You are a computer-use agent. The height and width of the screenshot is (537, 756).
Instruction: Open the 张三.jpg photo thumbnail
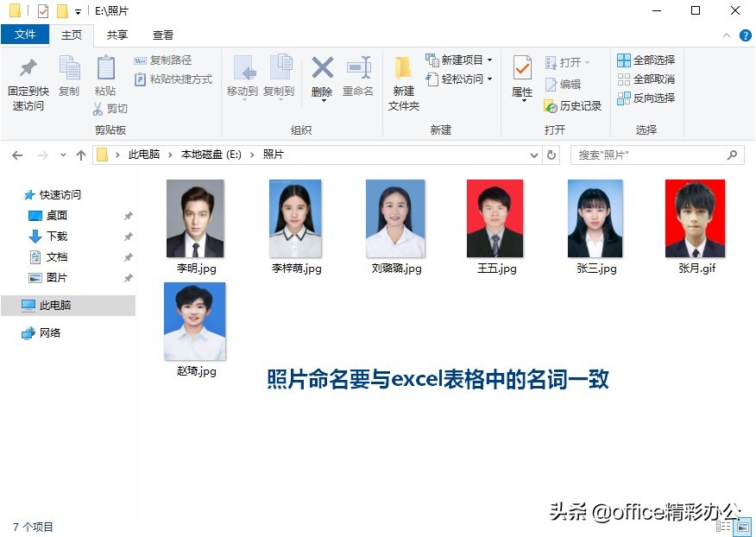tap(595, 219)
